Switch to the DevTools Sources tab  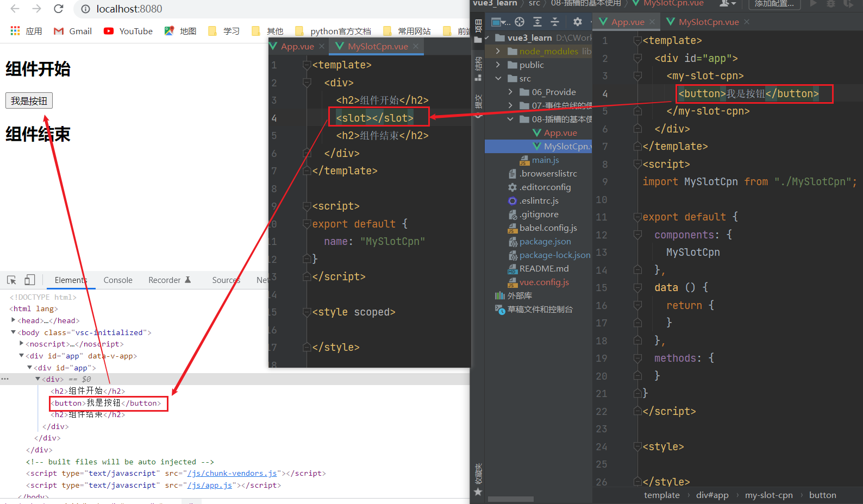click(226, 280)
